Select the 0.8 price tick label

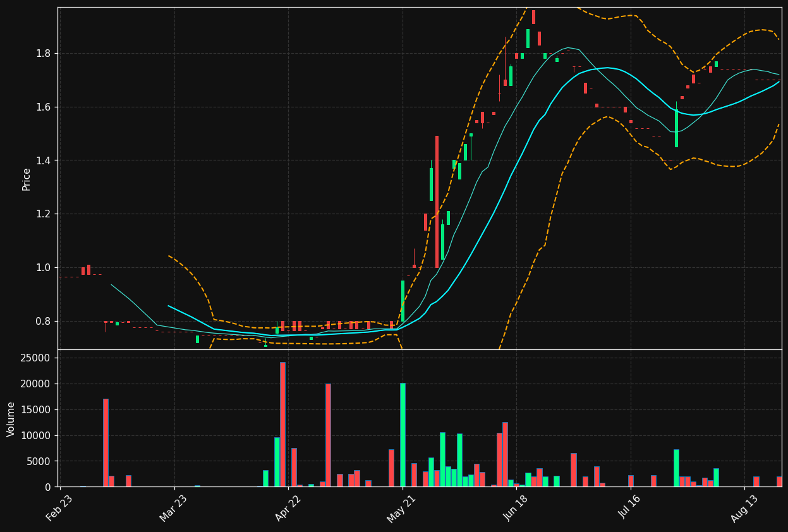pyautogui.click(x=44, y=321)
